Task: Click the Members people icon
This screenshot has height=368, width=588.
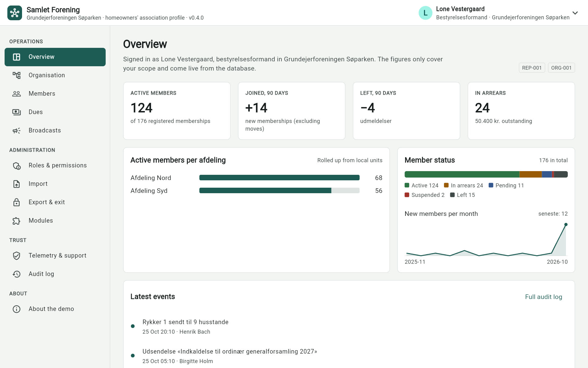Action: [17, 94]
